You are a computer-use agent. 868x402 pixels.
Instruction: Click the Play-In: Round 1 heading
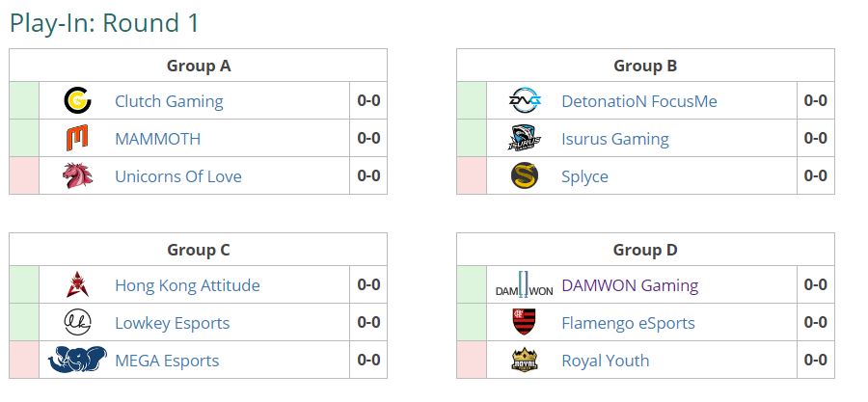[104, 23]
